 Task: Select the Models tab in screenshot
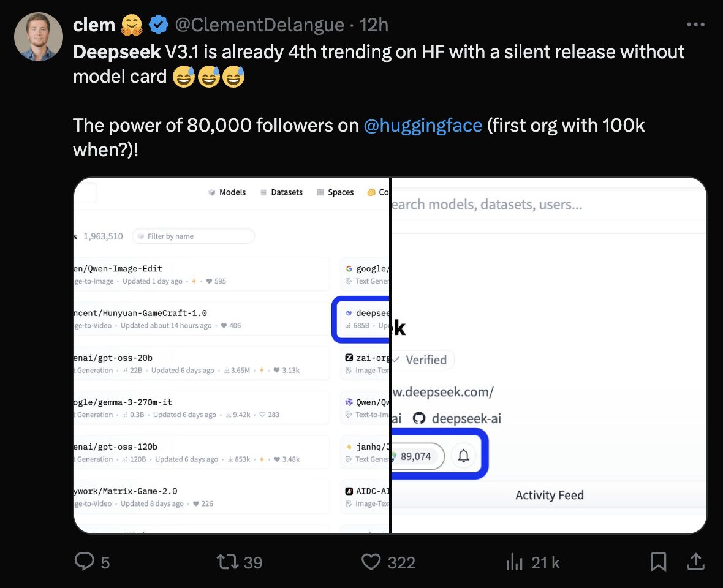[227, 192]
